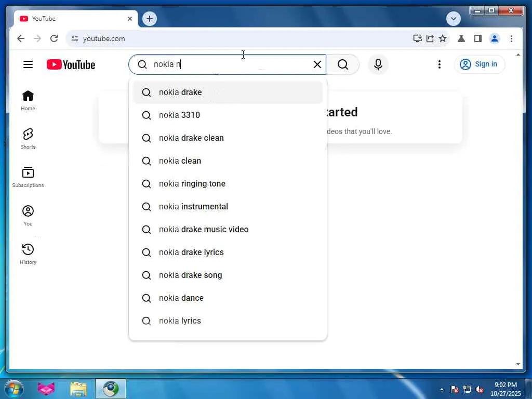Open Windows Explorer from taskbar

[78, 389]
